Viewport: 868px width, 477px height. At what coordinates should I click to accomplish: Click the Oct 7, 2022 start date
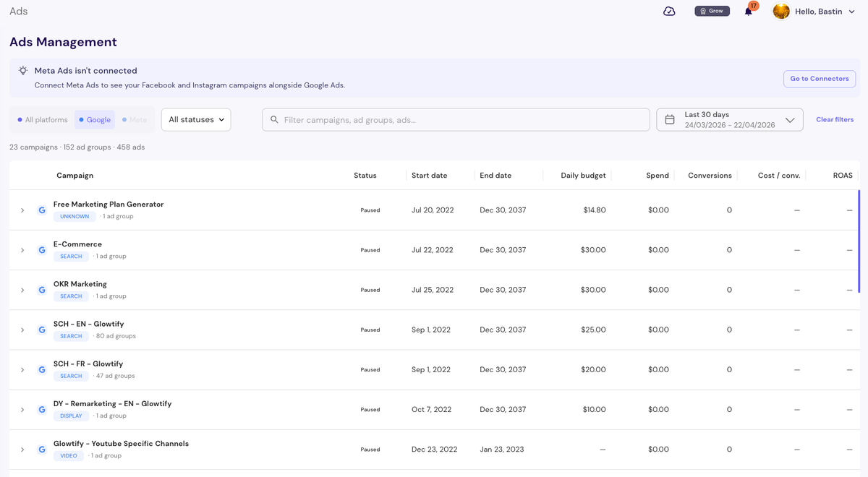tap(431, 409)
